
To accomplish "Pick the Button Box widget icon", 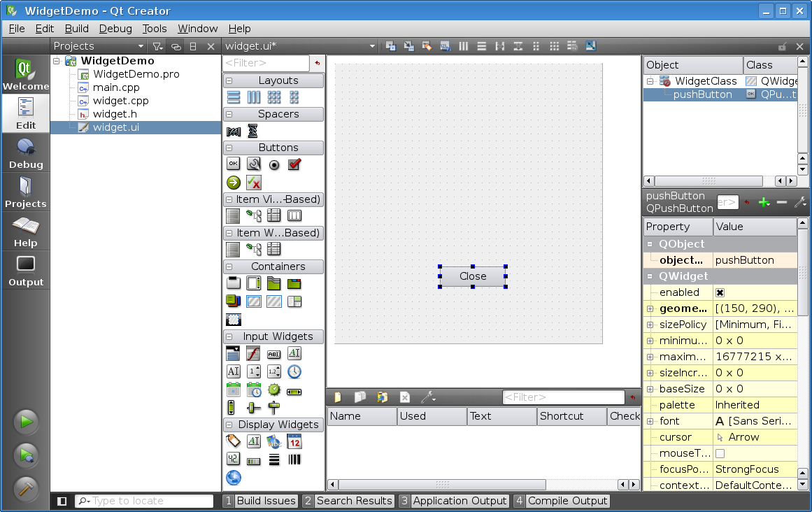I will click(x=254, y=183).
